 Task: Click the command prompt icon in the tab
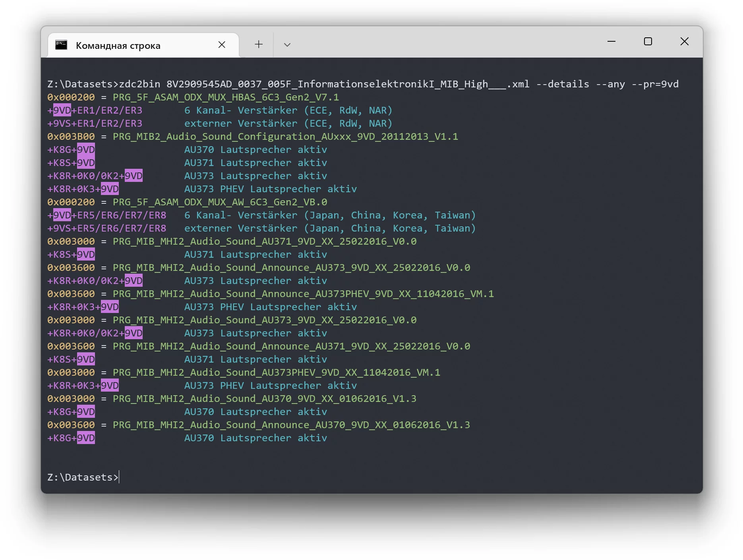click(61, 45)
